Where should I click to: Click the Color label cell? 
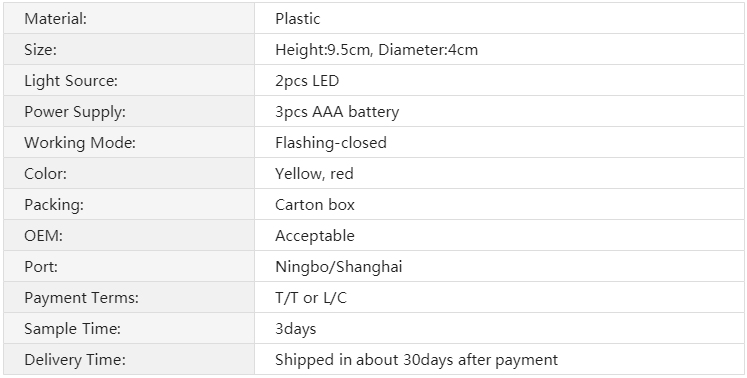[129, 174]
